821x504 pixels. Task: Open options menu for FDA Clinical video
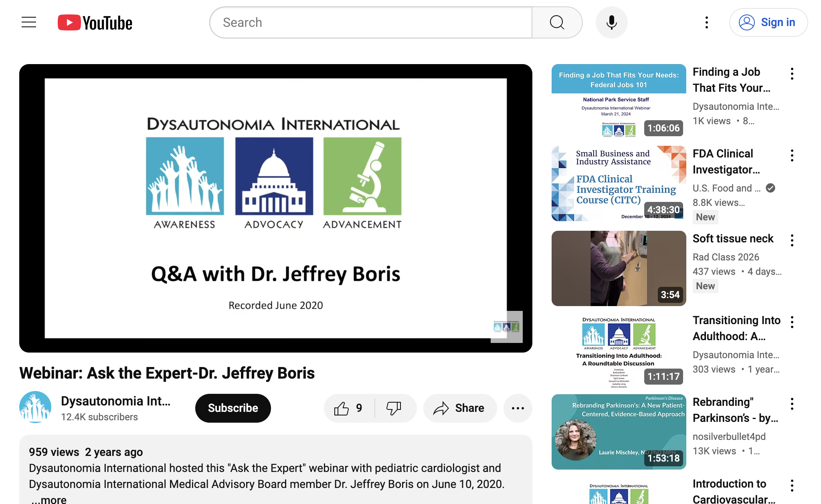pyautogui.click(x=792, y=155)
